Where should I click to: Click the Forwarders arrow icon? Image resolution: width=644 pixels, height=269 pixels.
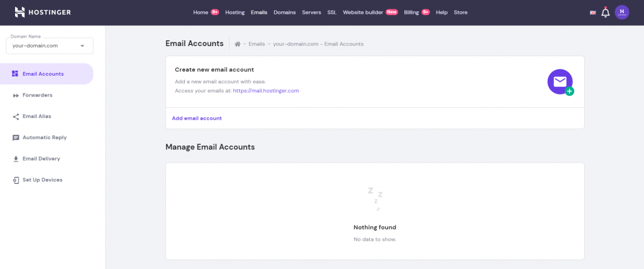(16, 95)
